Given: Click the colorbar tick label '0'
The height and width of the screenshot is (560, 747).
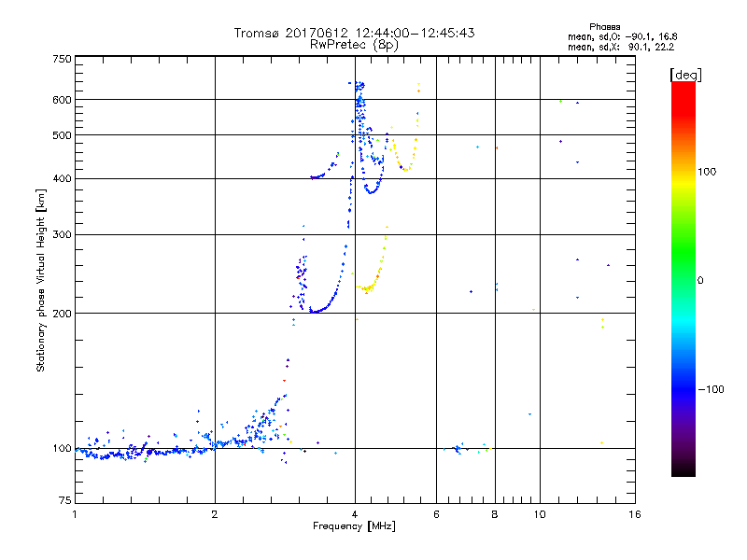Looking at the screenshot, I should coord(700,281).
